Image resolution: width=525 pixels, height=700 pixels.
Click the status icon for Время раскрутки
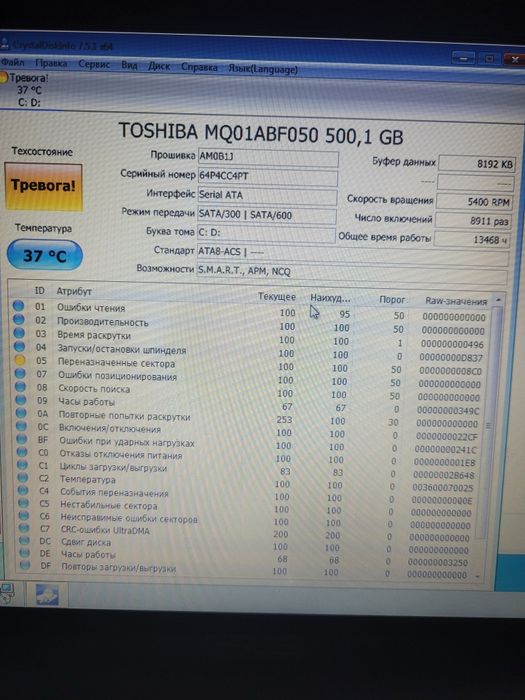(x=19, y=333)
